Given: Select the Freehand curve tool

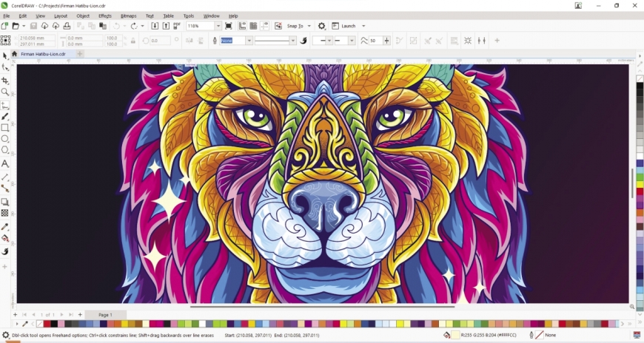Looking at the screenshot, I should coord(5,106).
